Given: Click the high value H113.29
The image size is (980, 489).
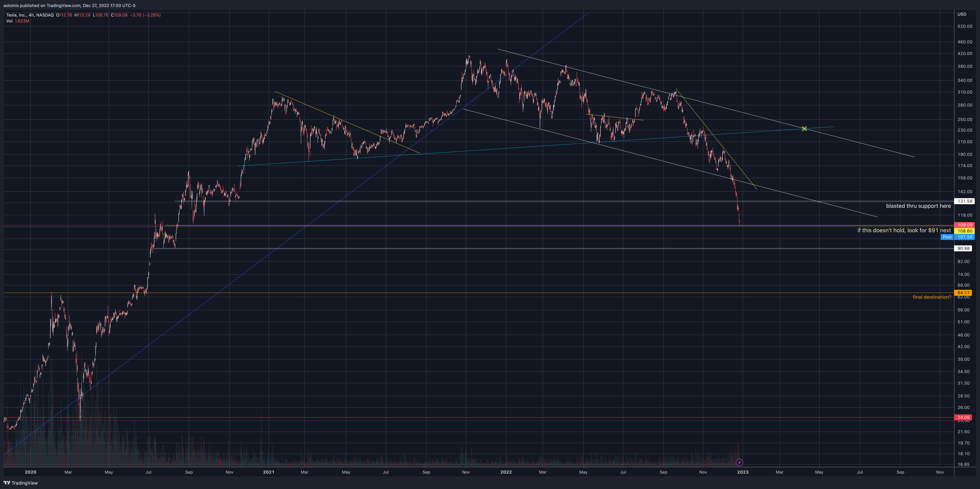Looking at the screenshot, I should pos(82,15).
